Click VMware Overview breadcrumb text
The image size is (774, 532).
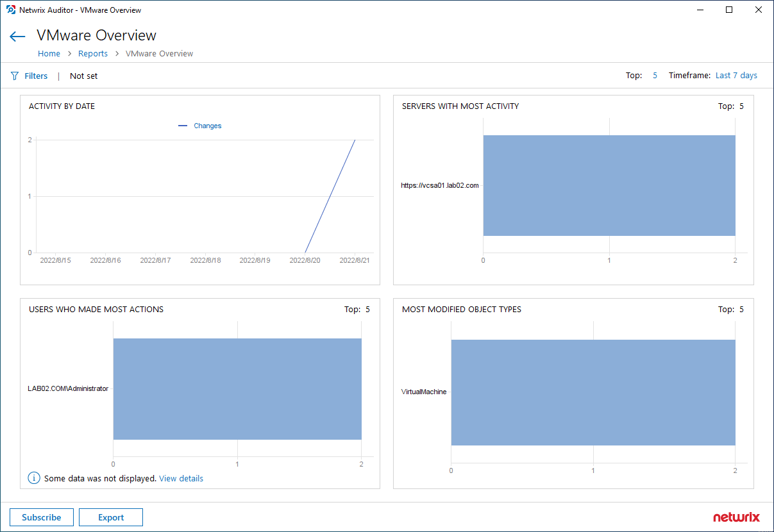click(x=159, y=54)
